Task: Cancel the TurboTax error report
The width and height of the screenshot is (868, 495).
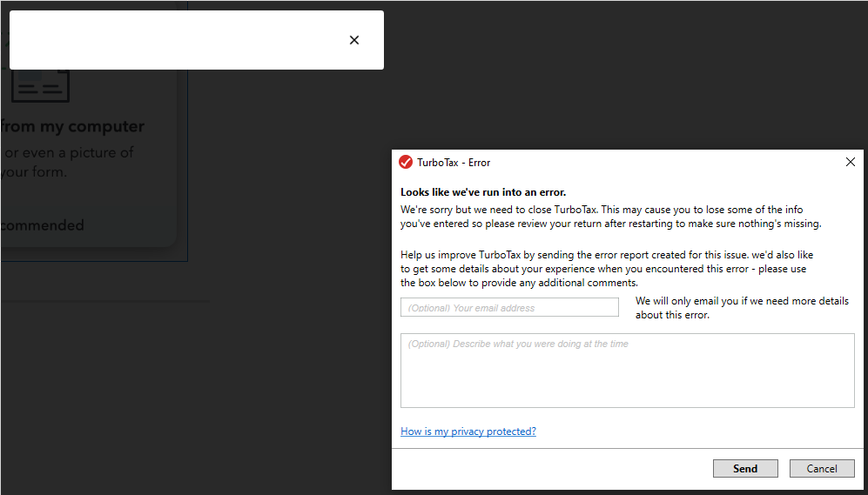Action: tap(822, 468)
